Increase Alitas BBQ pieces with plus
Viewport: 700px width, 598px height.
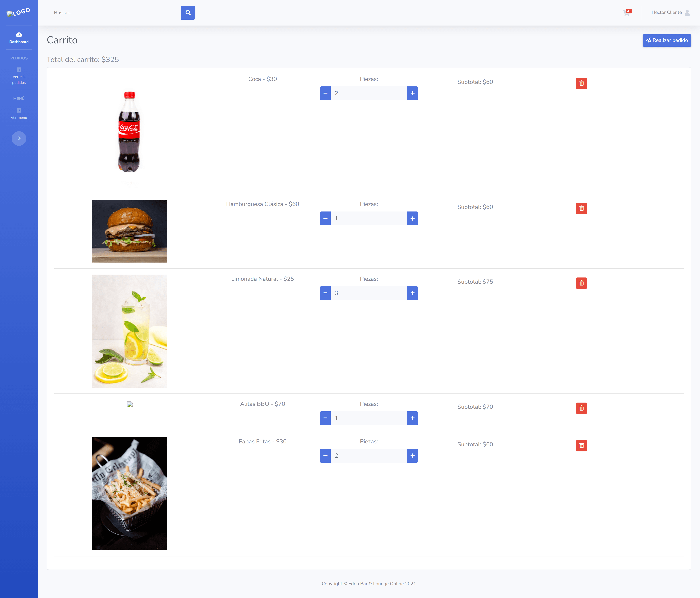[x=413, y=418]
